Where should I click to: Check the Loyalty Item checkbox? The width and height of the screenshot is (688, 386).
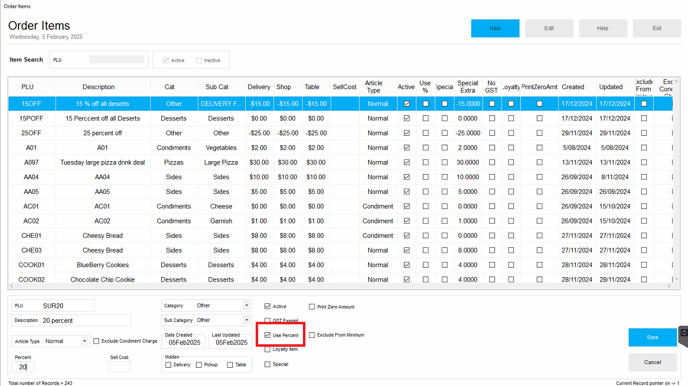(x=267, y=350)
